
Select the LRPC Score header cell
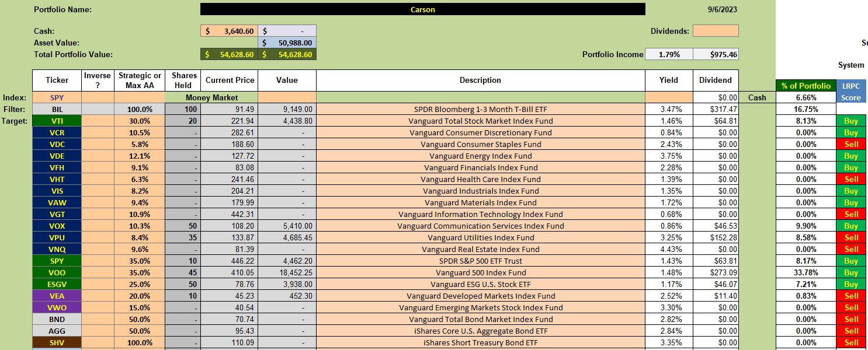click(850, 92)
